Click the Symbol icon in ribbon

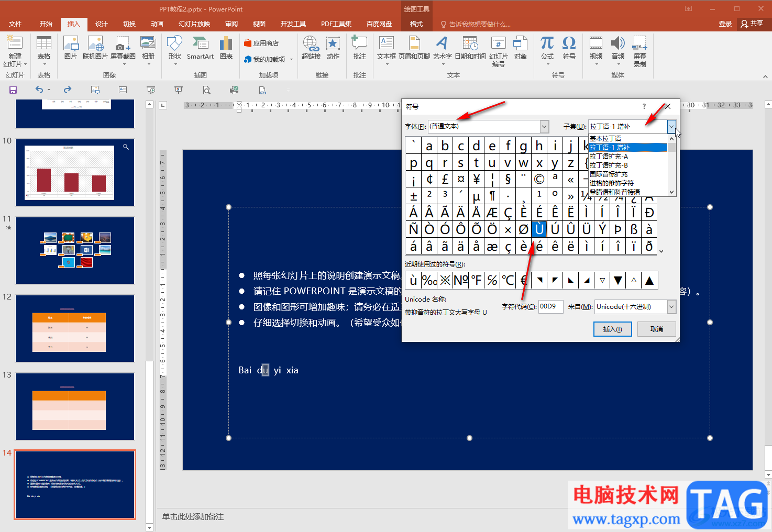pyautogui.click(x=569, y=48)
